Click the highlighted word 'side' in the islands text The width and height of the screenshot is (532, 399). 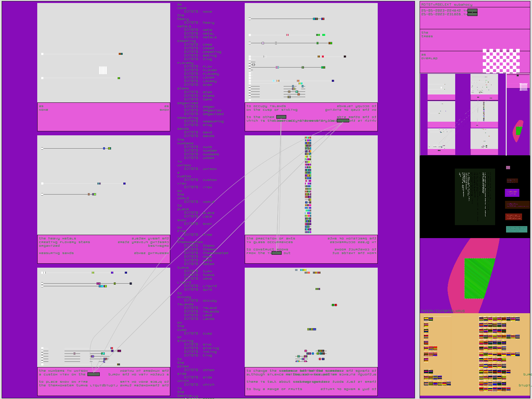pyautogui.click(x=281, y=117)
